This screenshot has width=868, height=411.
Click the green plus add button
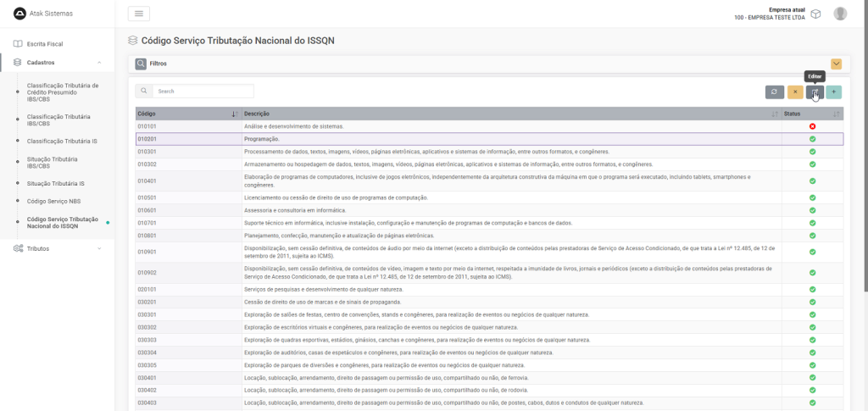(834, 92)
